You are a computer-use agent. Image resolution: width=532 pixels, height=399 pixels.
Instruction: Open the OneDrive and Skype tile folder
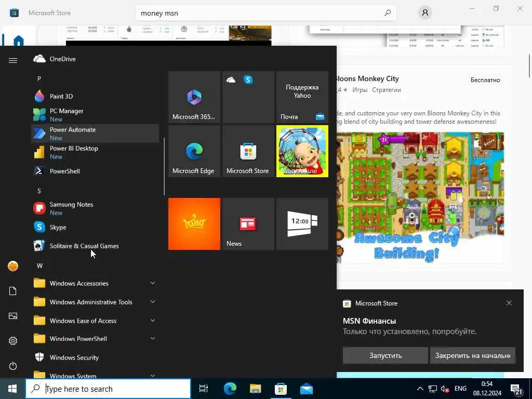[x=248, y=97]
